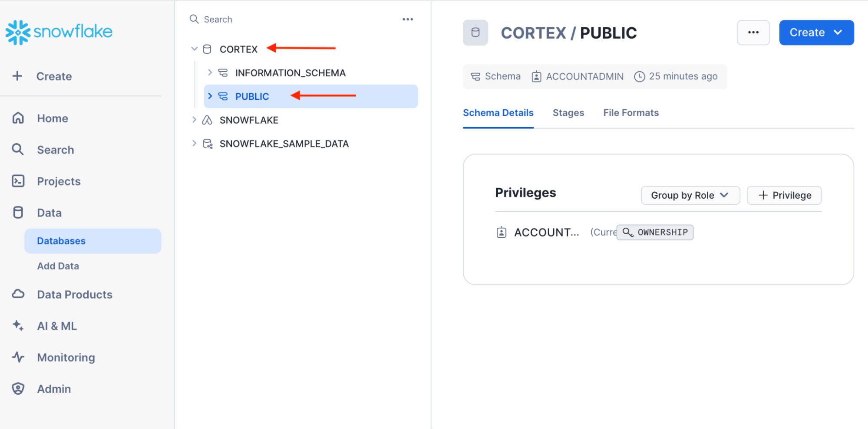
Task: Click the key icon in OWNERSHIP badge
Action: (x=628, y=232)
